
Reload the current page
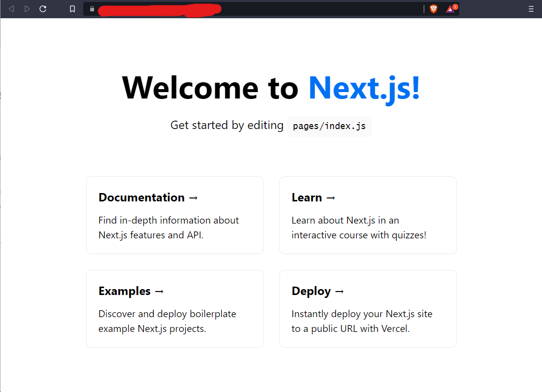click(43, 9)
